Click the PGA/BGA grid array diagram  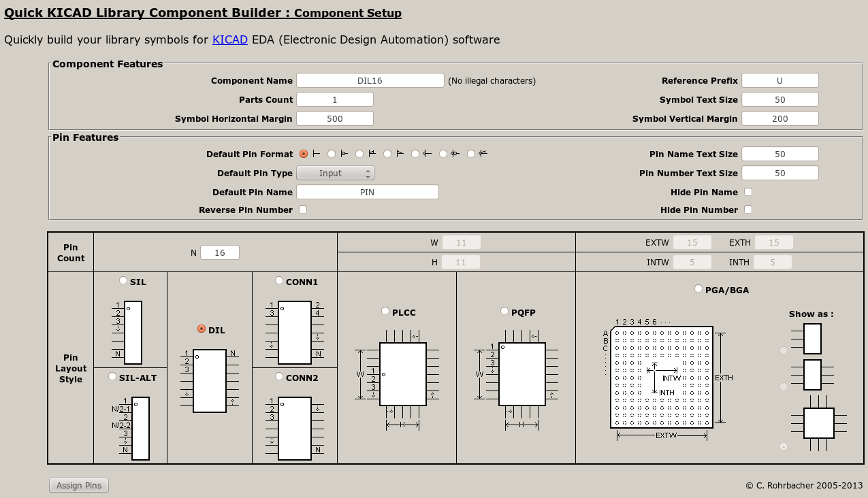(x=661, y=377)
